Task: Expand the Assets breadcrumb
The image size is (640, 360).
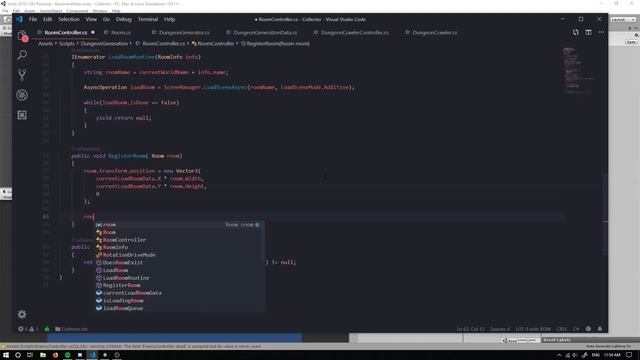Action: tap(46, 44)
